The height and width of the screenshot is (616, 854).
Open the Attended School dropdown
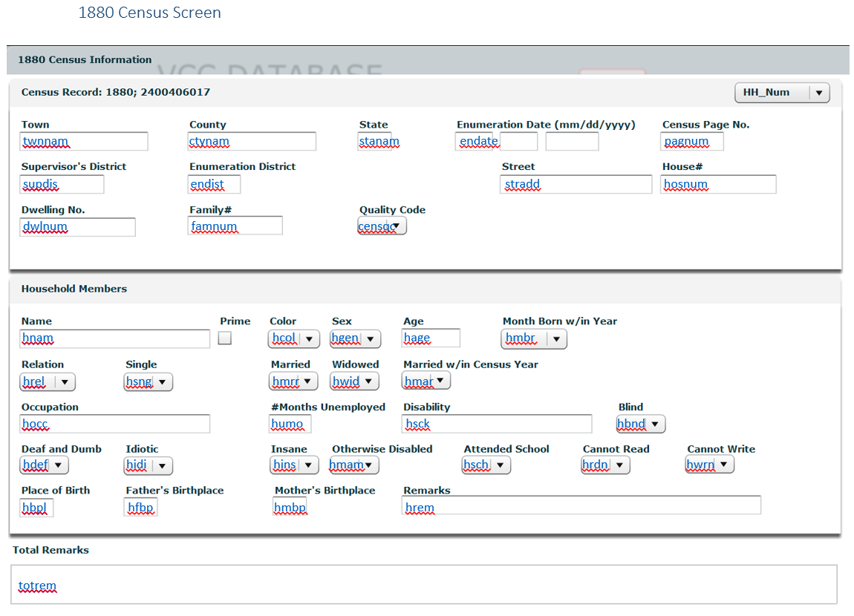point(486,465)
